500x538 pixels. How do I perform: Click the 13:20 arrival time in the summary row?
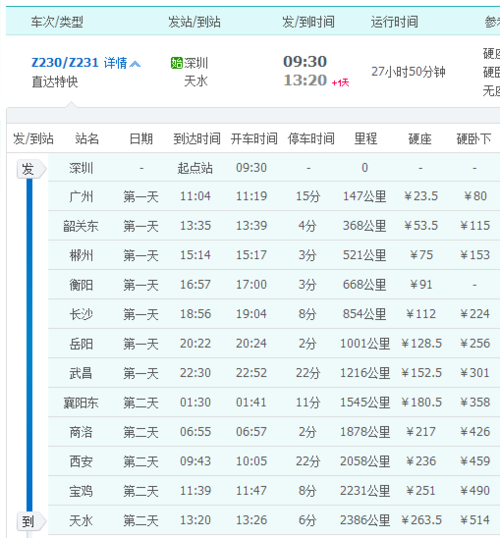(x=305, y=81)
